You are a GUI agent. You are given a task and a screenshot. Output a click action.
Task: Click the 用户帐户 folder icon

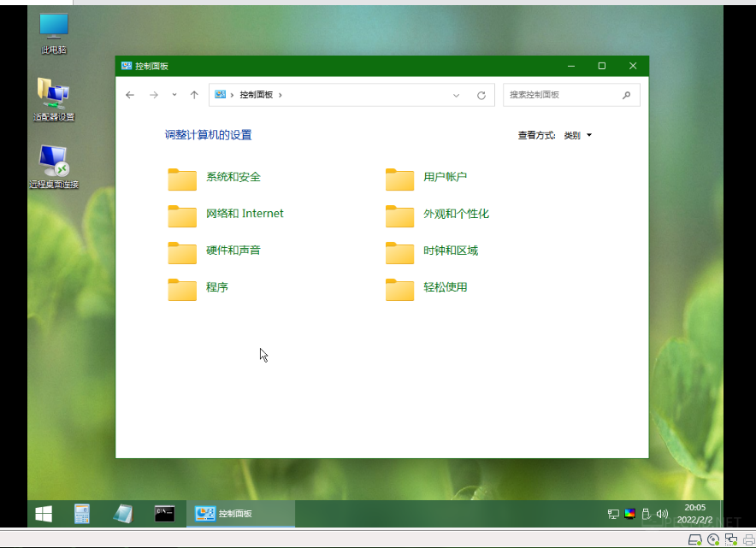point(399,180)
